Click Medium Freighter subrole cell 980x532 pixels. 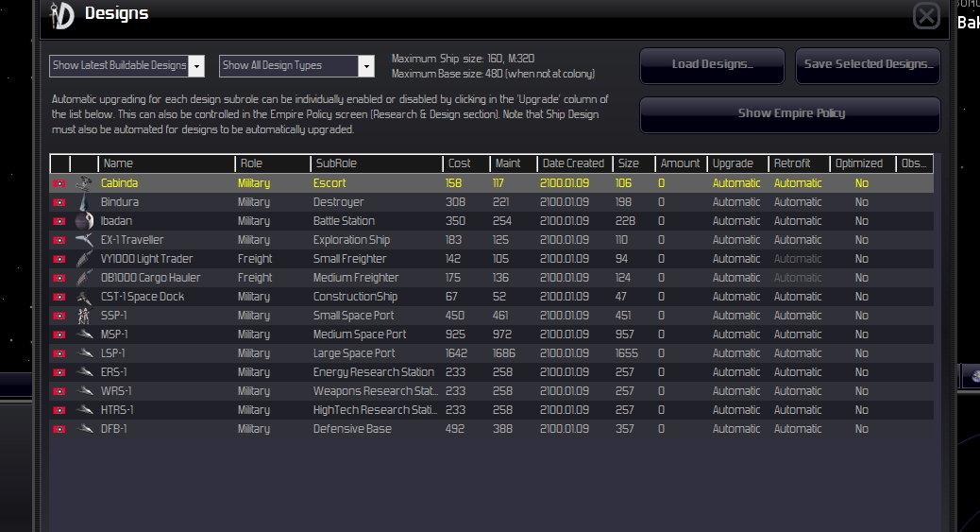pyautogui.click(x=356, y=277)
